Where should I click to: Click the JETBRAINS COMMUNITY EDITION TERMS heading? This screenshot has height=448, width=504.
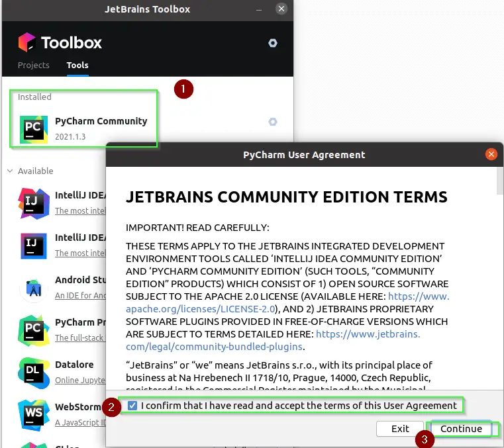click(286, 197)
